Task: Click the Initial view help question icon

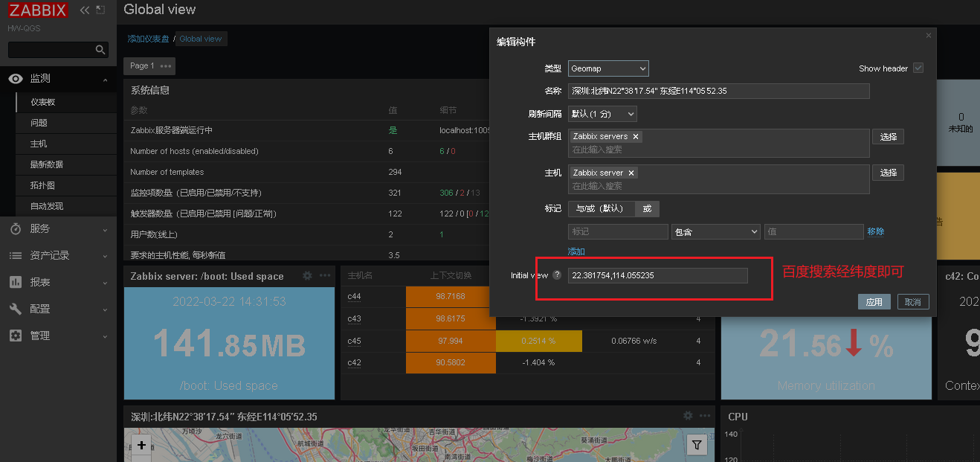Action: point(556,275)
